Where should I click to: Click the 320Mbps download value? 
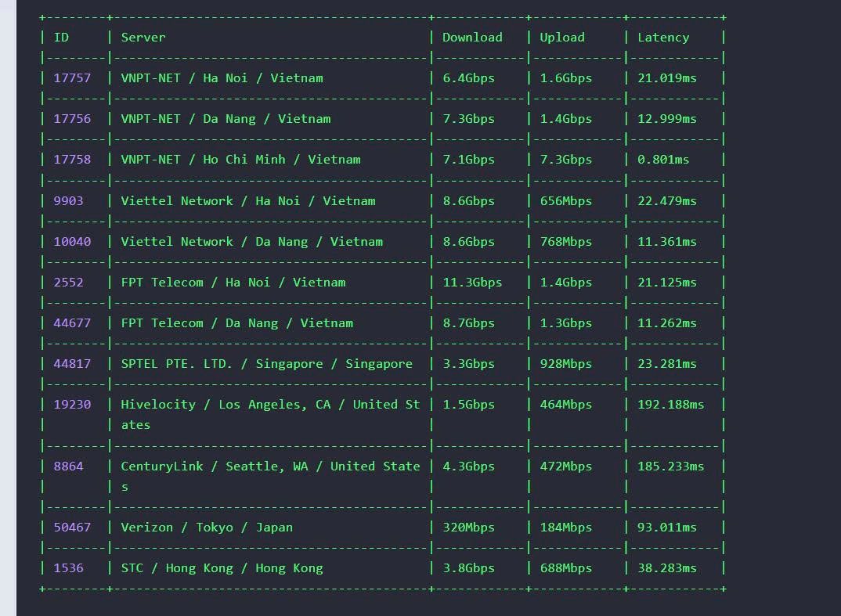tap(468, 528)
